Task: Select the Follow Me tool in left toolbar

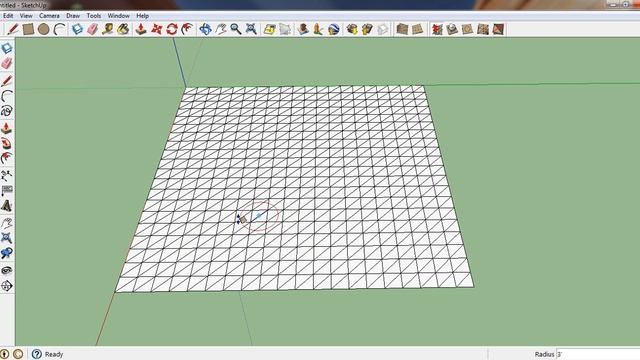Action: pyautogui.click(x=7, y=144)
